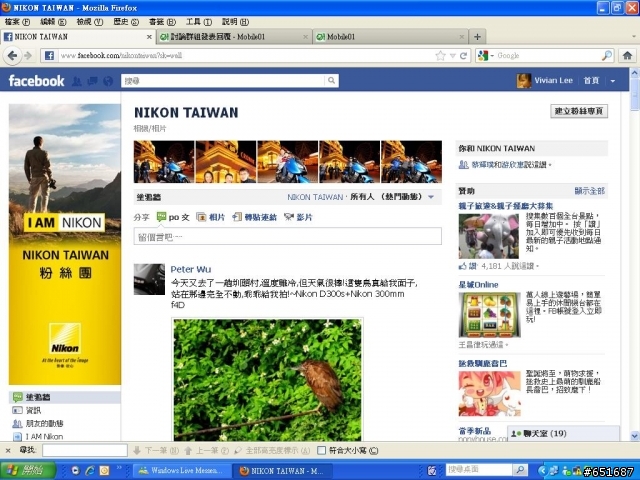The image size is (640, 480).
Task: Select the 轉貼連結 link share option
Action: (x=255, y=217)
